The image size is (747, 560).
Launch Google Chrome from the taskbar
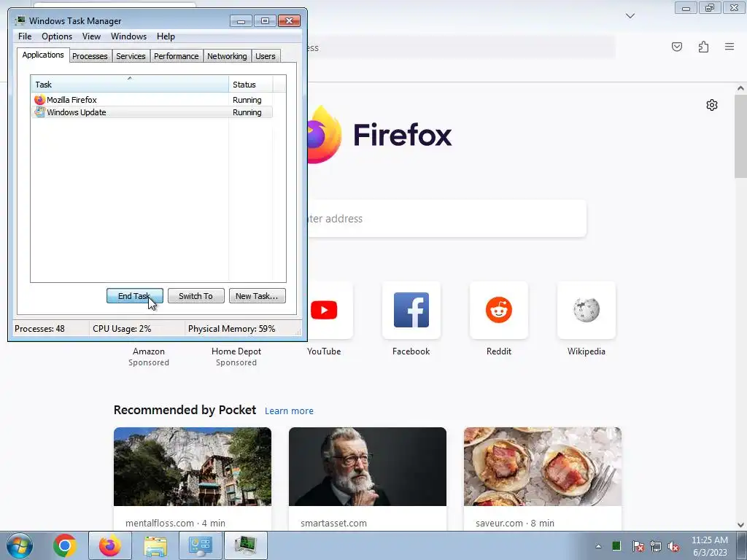[65, 545]
